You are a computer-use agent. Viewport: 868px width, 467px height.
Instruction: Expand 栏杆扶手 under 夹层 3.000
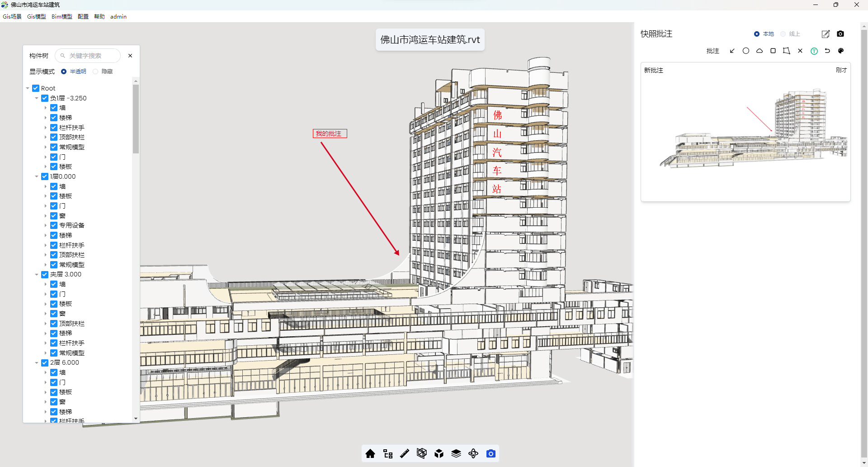(46, 343)
